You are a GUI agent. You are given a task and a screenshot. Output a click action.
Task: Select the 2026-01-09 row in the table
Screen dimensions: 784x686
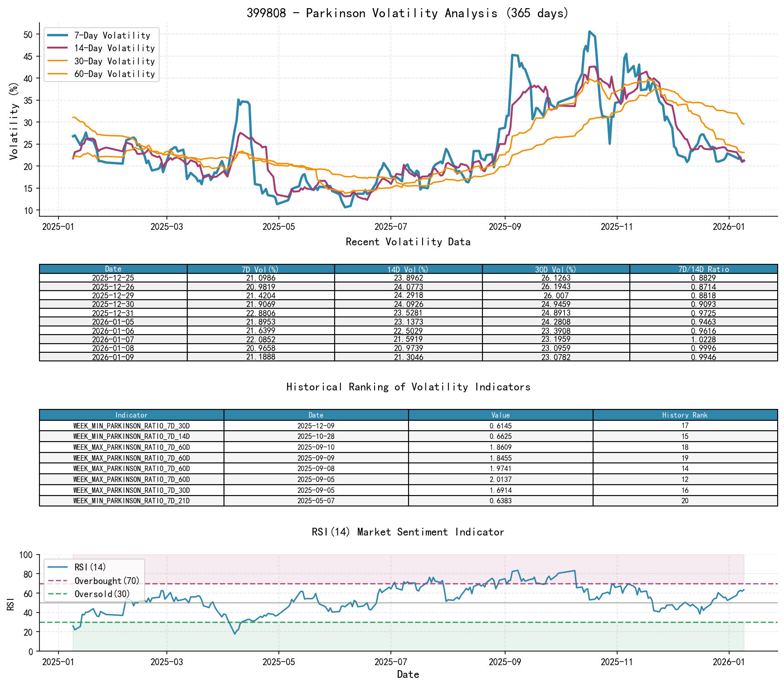pyautogui.click(x=113, y=357)
